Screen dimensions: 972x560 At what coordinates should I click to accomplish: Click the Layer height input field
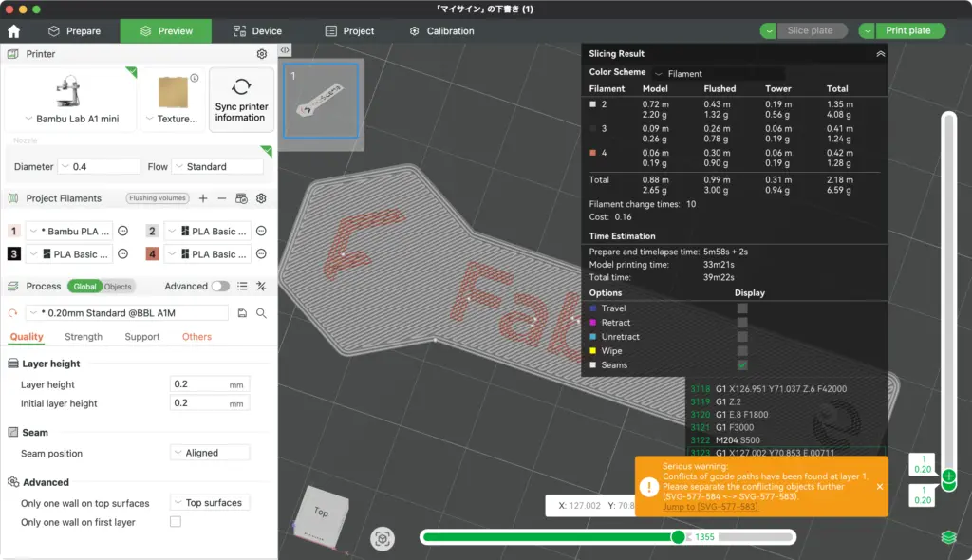pyautogui.click(x=210, y=384)
